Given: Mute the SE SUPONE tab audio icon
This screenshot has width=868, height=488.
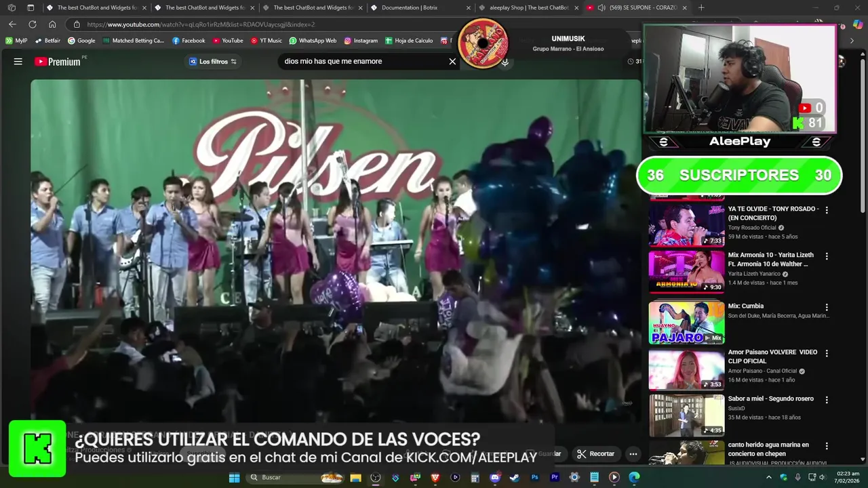Looking at the screenshot, I should pyautogui.click(x=601, y=7).
